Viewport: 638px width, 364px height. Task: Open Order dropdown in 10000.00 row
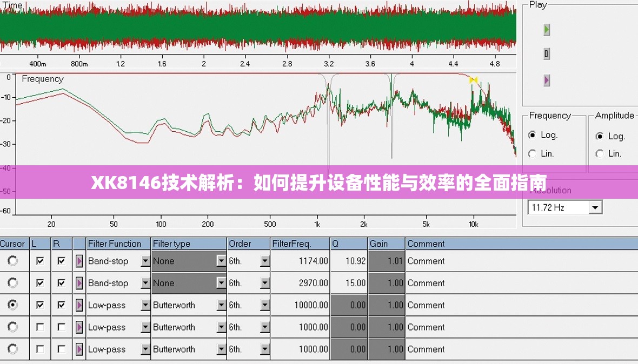pos(265,305)
